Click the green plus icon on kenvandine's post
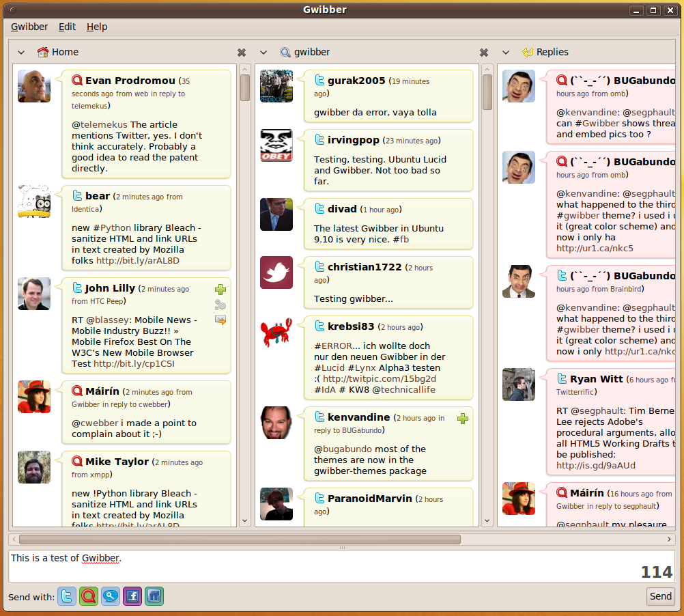Viewport: 684px width, 616px height. point(463,419)
